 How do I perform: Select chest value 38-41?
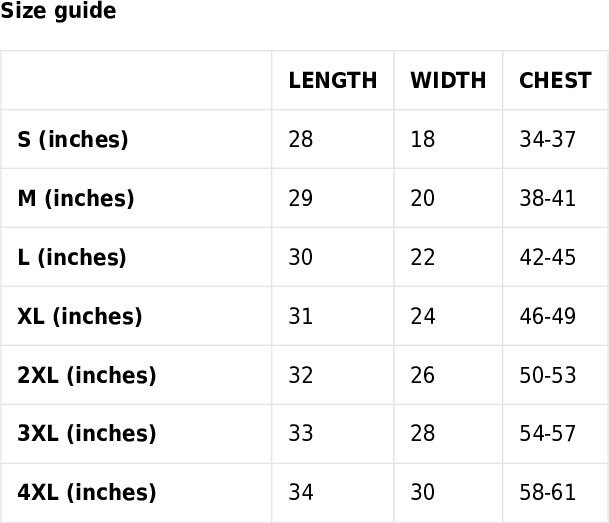[x=548, y=198]
